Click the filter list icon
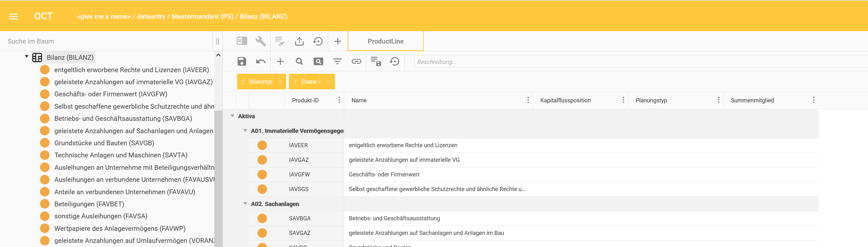 (337, 61)
